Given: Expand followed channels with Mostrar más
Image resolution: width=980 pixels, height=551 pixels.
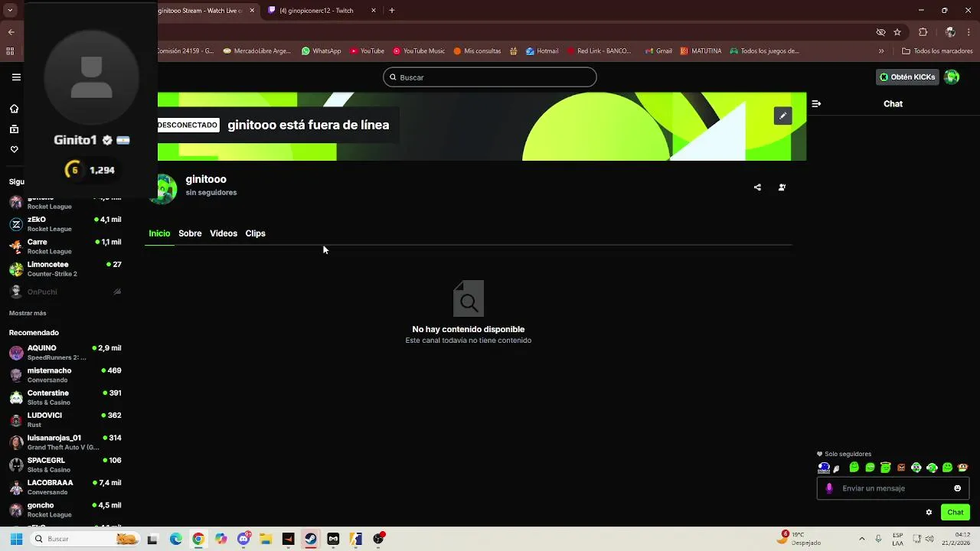Looking at the screenshot, I should coord(28,313).
